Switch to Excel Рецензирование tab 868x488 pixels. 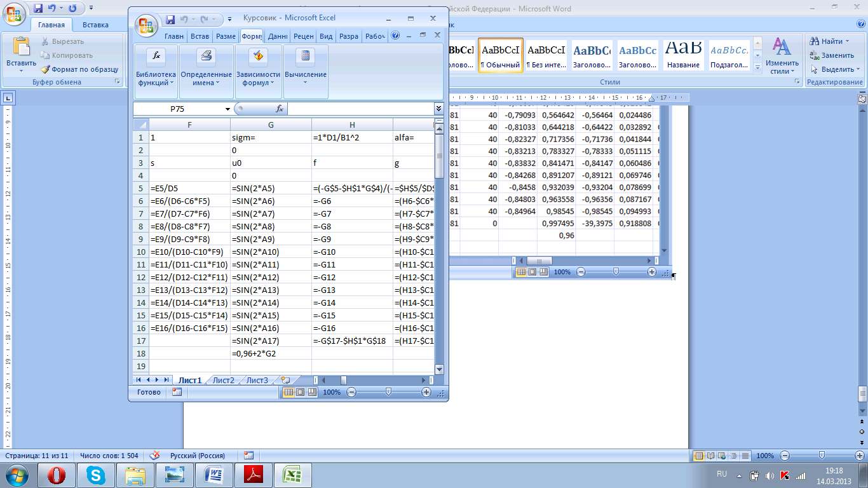click(303, 36)
